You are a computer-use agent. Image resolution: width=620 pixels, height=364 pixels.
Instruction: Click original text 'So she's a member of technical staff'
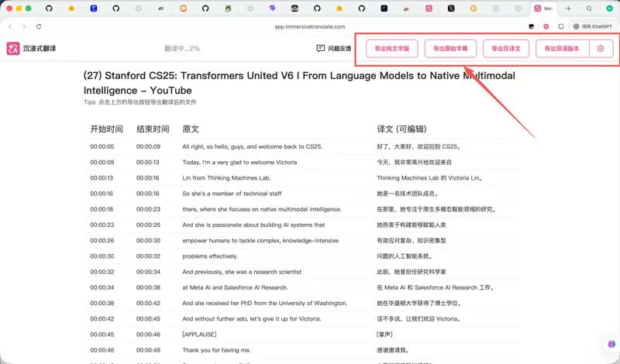coord(232,194)
